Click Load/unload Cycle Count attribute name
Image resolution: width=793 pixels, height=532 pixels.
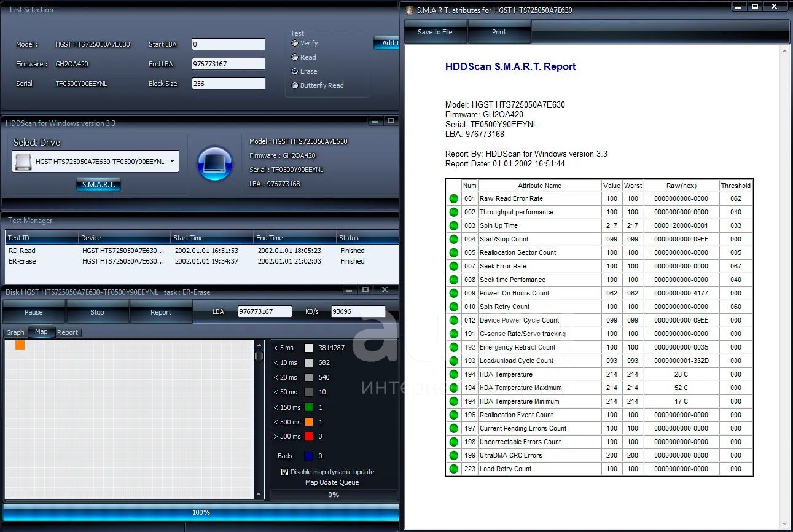click(x=517, y=361)
